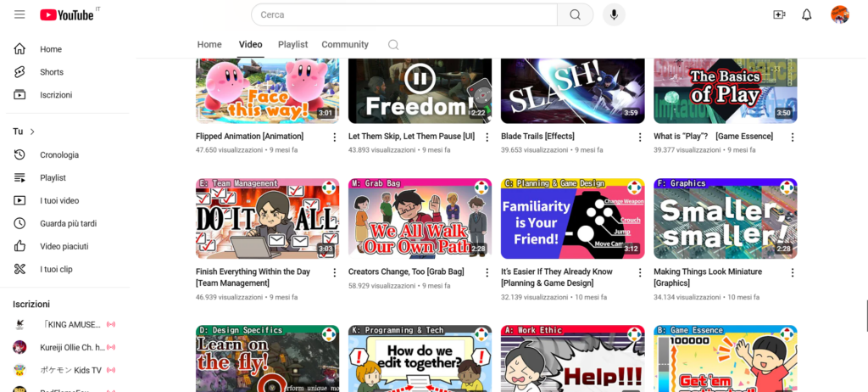Play the Help!!! Work Ethic thumbnail
Screen dimensions: 868x392
572,358
